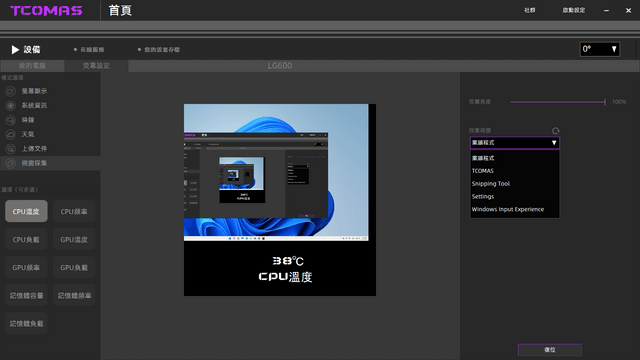Viewport: 640px width, 360px height.
Task: Choose Snipping Tool from the capture list
Action: click(515, 184)
